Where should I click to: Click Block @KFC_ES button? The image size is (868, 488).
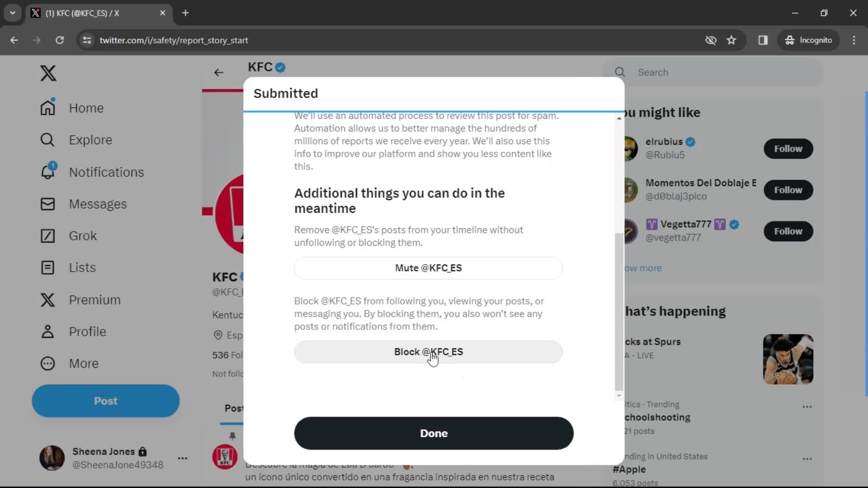tap(428, 352)
